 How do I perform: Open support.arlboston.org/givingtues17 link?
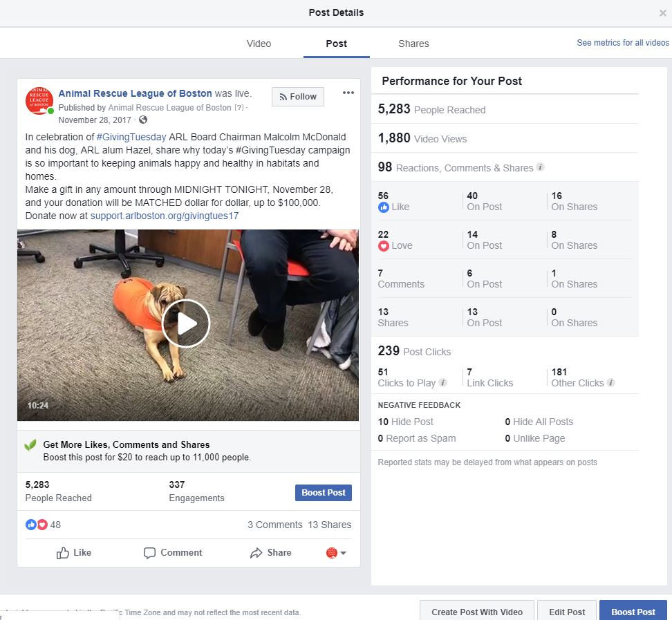click(x=165, y=216)
